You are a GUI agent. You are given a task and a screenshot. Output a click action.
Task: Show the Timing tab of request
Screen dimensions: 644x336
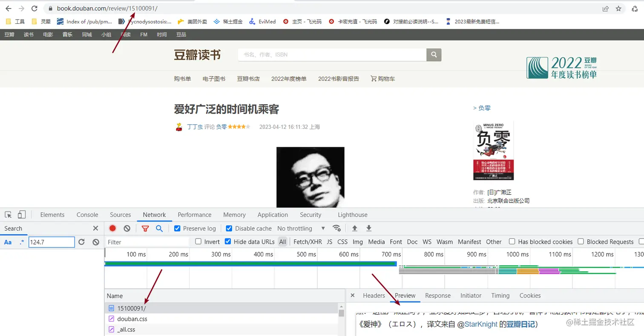tap(500, 296)
